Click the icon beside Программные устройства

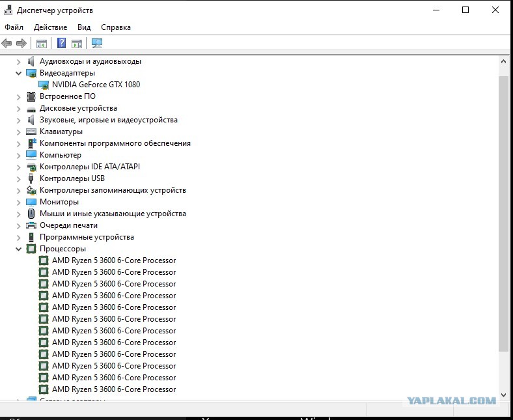(31, 237)
